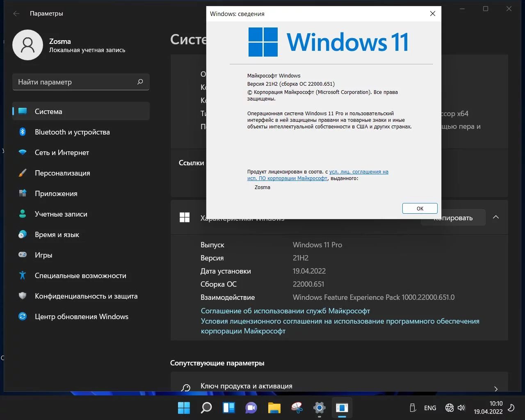The height and width of the screenshot is (420, 525).
Task: Go to Конфиденциальность и защита
Action: tap(81, 296)
